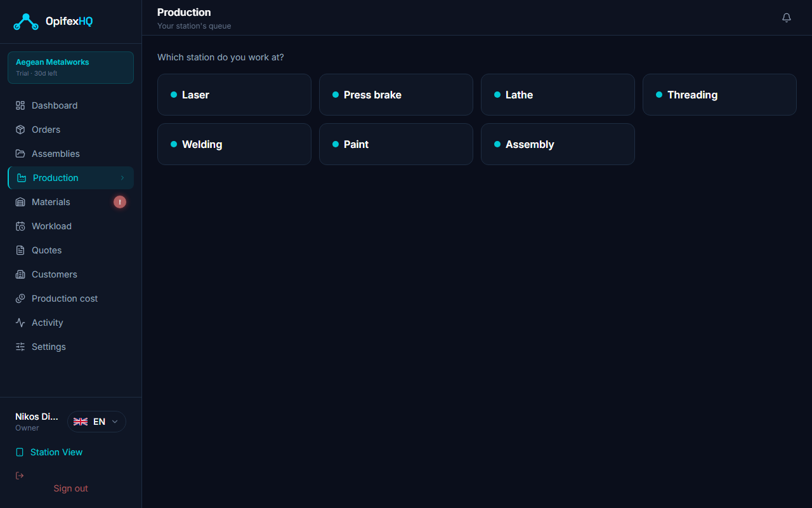Pick the Lathe station card
The image size is (812, 508).
(x=558, y=95)
